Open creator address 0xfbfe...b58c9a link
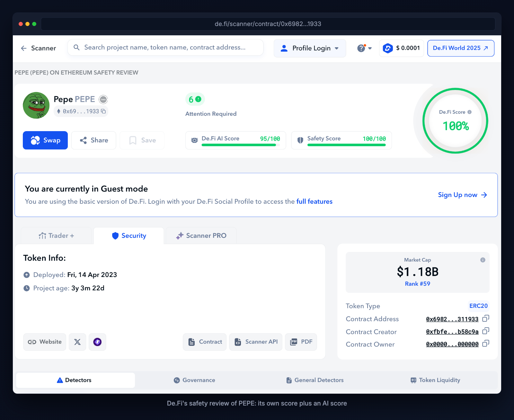 click(x=452, y=332)
